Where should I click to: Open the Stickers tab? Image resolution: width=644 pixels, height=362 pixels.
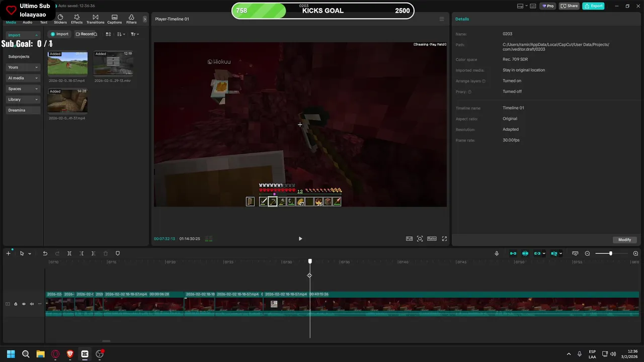(60, 19)
